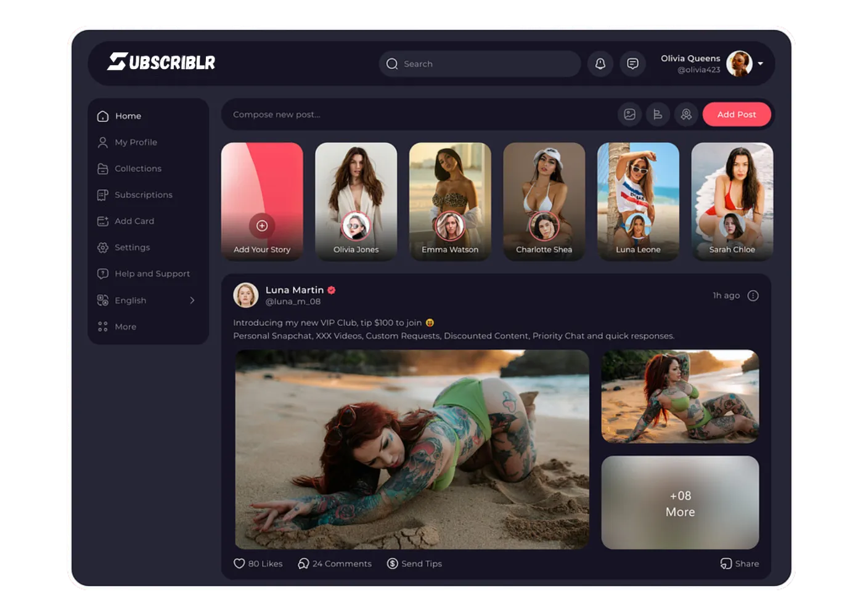
Task: Click the poll icon in composer
Action: (x=658, y=115)
